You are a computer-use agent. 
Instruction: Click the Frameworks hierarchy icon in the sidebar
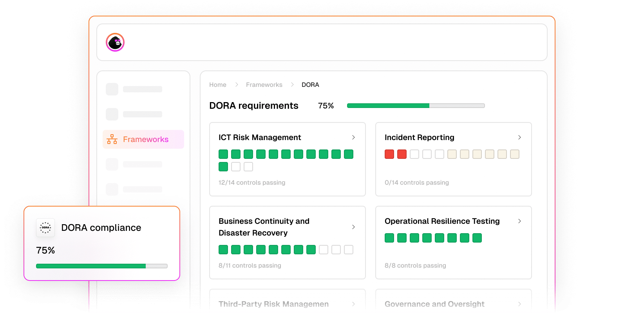112,139
